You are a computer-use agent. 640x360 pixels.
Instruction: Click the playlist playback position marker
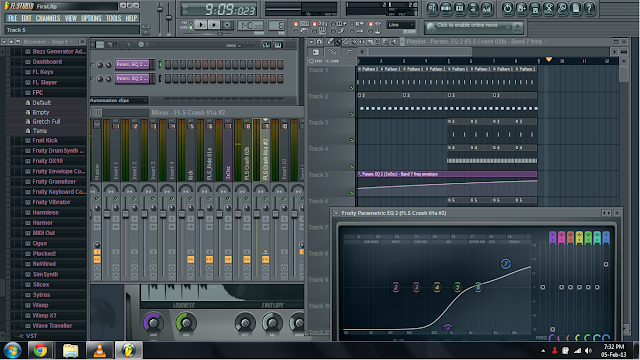[x=549, y=60]
